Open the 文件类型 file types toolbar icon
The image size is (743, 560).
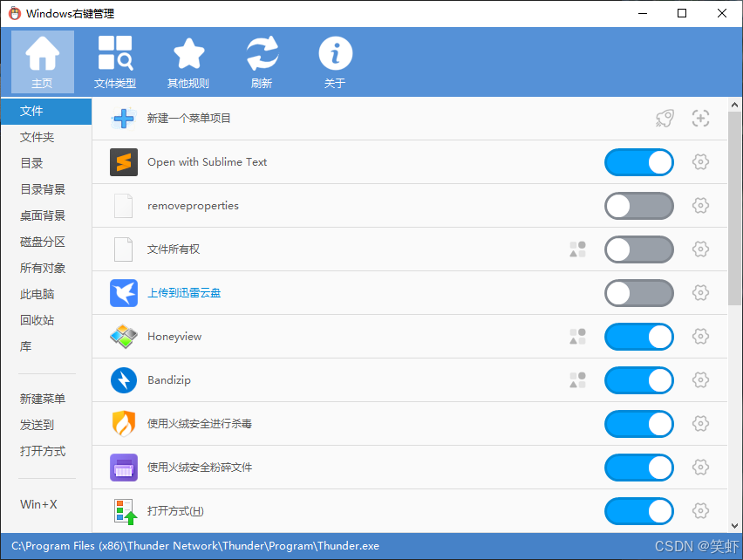click(115, 62)
